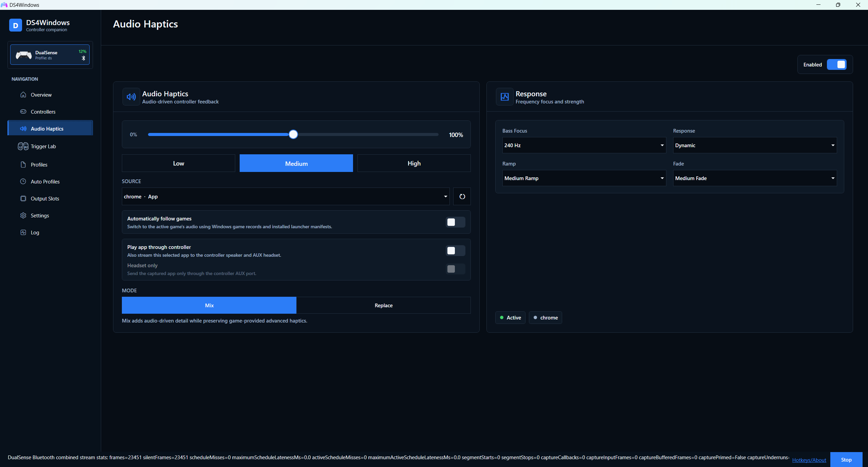Click the DualSense Bluetooth stream stats text
This screenshot has width=868, height=467.
[398, 458]
